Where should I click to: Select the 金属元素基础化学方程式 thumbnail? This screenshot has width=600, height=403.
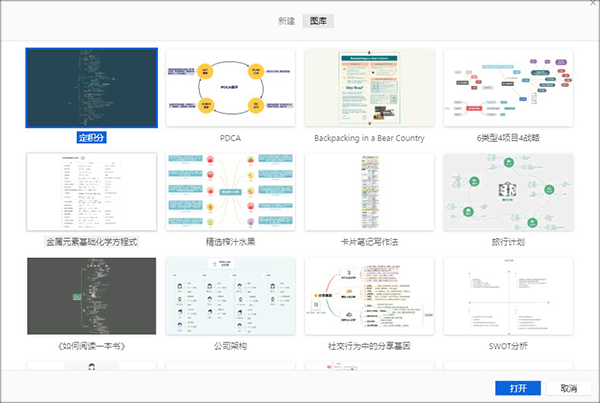[x=91, y=192]
